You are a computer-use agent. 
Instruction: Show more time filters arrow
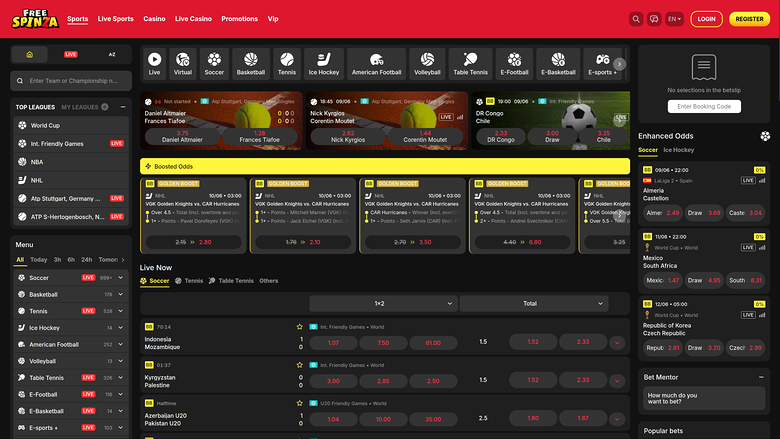coord(123,260)
